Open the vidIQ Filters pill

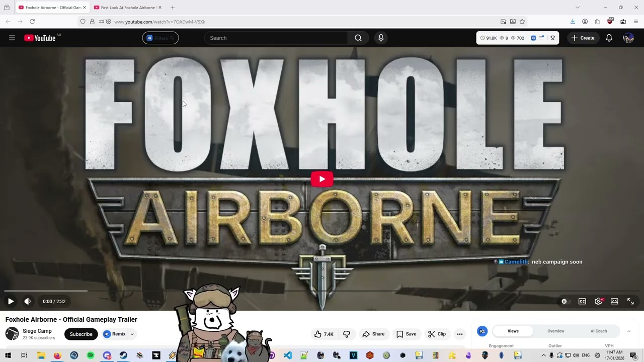(160, 38)
